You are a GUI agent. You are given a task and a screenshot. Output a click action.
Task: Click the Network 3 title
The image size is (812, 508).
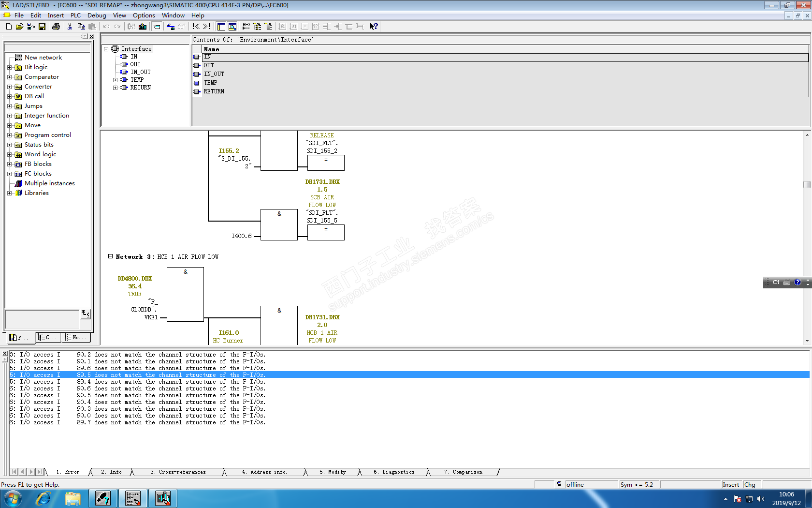pos(167,257)
